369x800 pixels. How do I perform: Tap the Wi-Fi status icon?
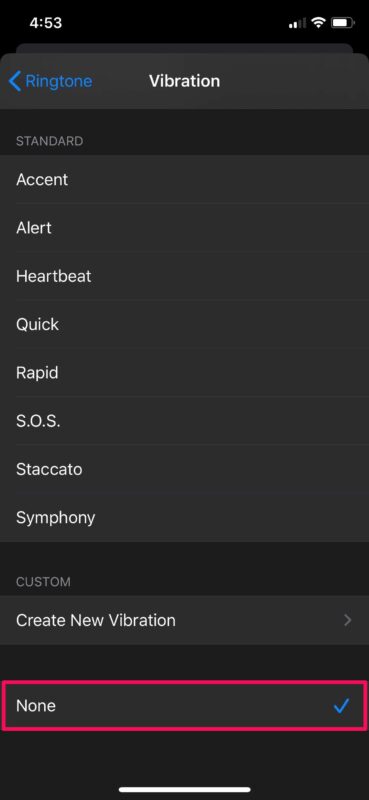pyautogui.click(x=319, y=22)
